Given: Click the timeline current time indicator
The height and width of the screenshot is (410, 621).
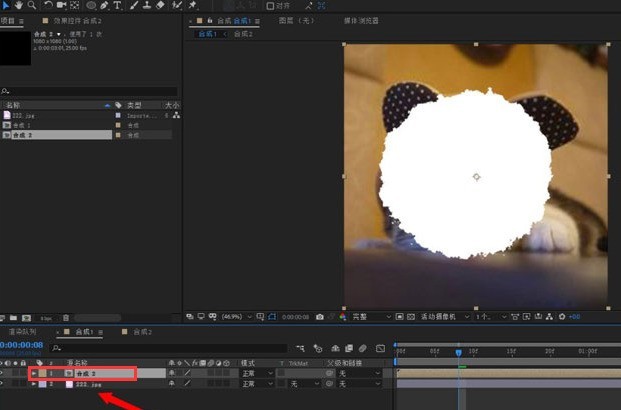Looking at the screenshot, I should click(x=458, y=351).
